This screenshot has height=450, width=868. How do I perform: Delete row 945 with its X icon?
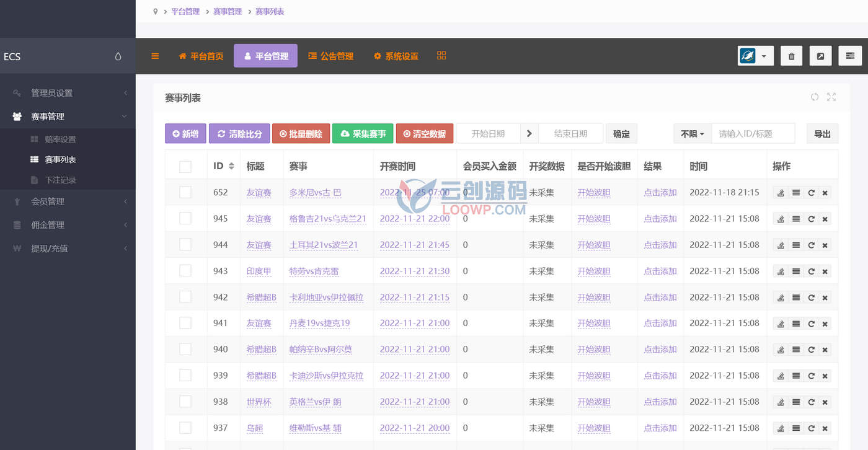click(x=825, y=219)
